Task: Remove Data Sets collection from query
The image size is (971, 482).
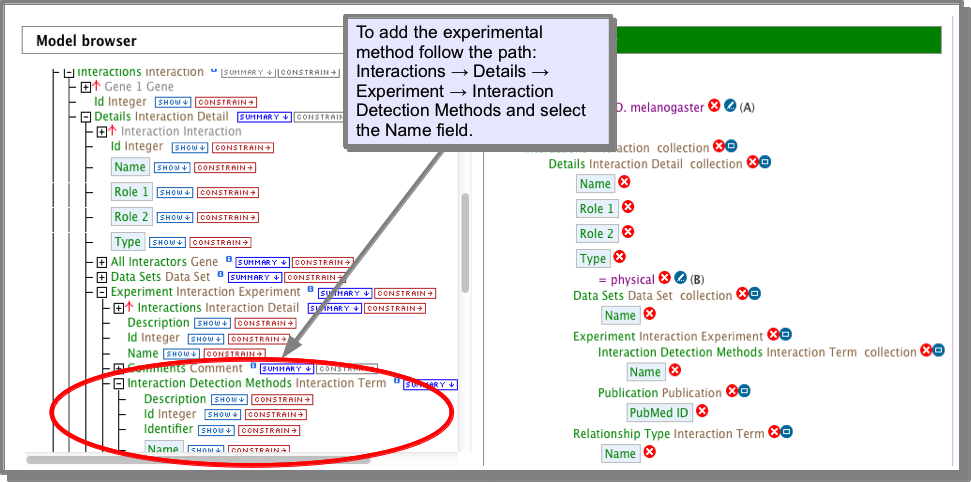Action: pyautogui.click(x=742, y=294)
